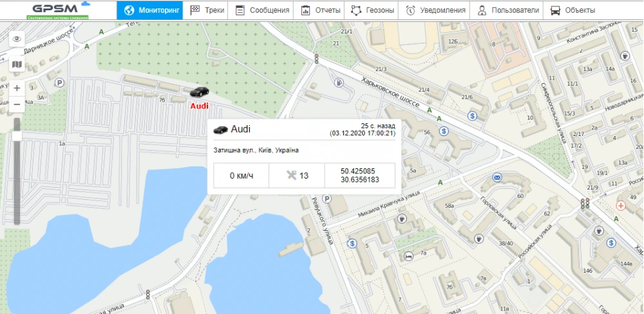This screenshot has width=644, height=314.
Task: Open the Геозоны section
Action: click(x=372, y=10)
